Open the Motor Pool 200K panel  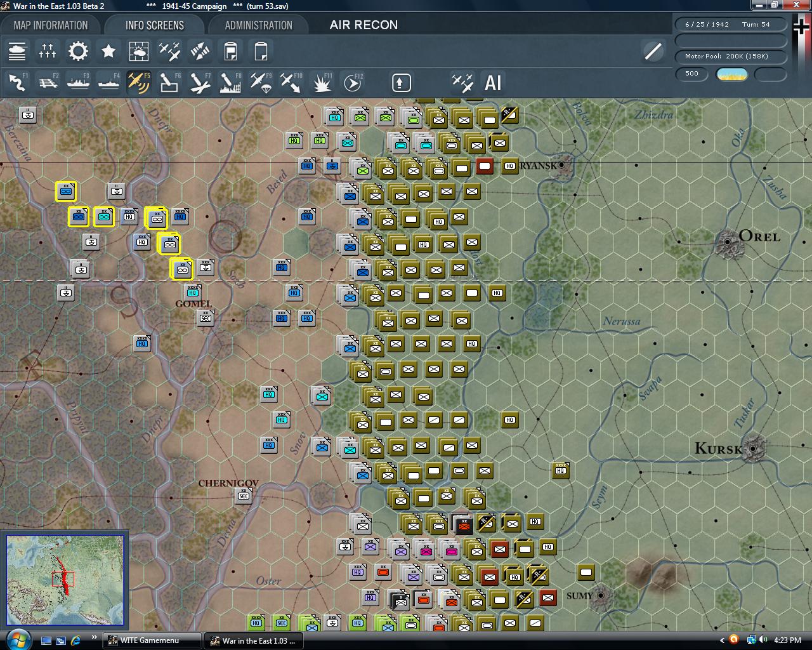(731, 56)
